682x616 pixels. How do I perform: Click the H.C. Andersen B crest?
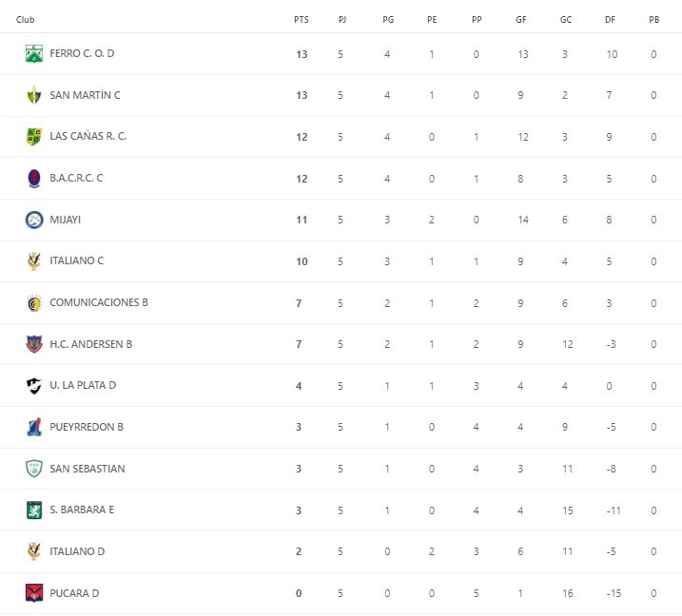(34, 344)
